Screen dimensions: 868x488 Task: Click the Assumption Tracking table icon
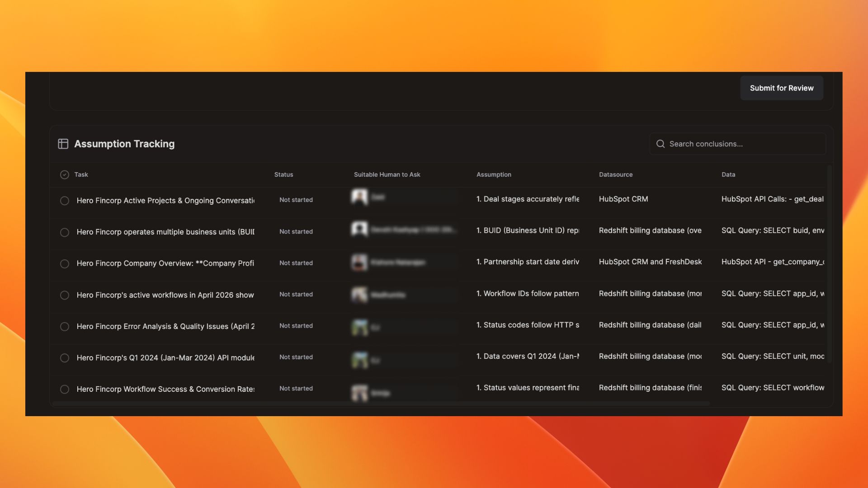[x=63, y=144]
